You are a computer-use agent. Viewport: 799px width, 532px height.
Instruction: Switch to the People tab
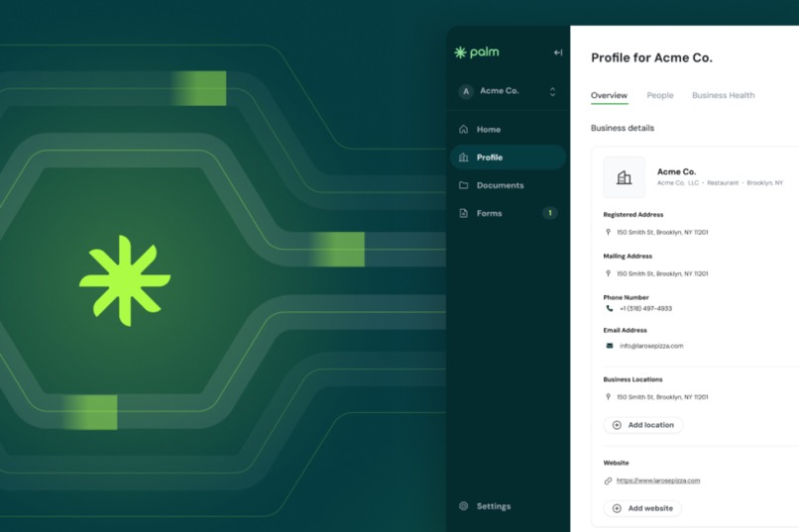point(660,95)
